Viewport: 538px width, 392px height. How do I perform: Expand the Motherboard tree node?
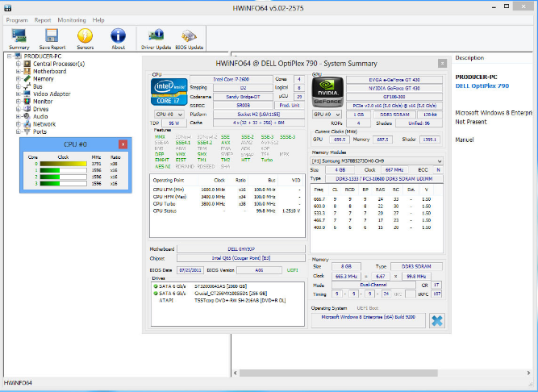click(18, 71)
